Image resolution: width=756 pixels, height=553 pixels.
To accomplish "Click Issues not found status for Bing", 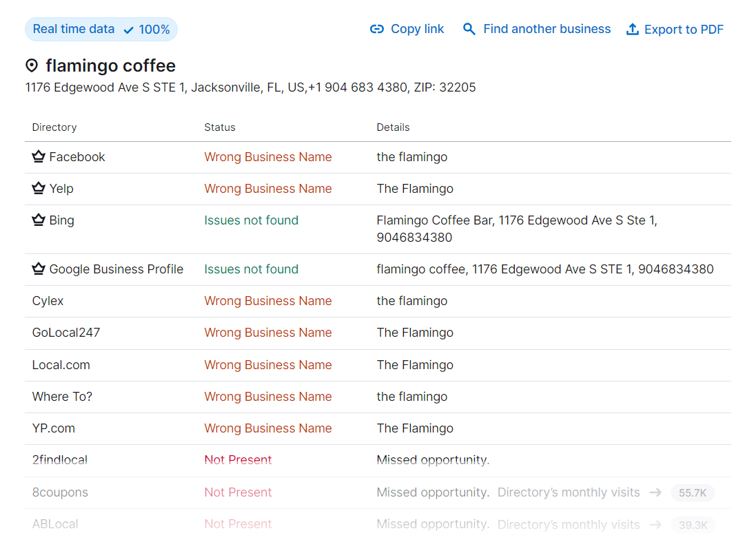I will [x=252, y=220].
